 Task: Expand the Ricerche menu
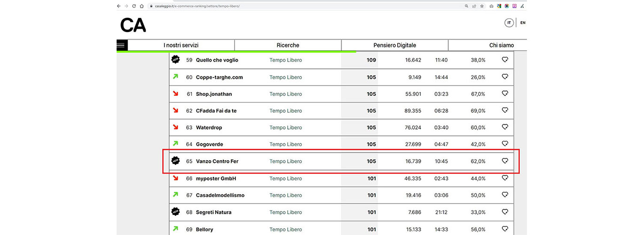[288, 45]
